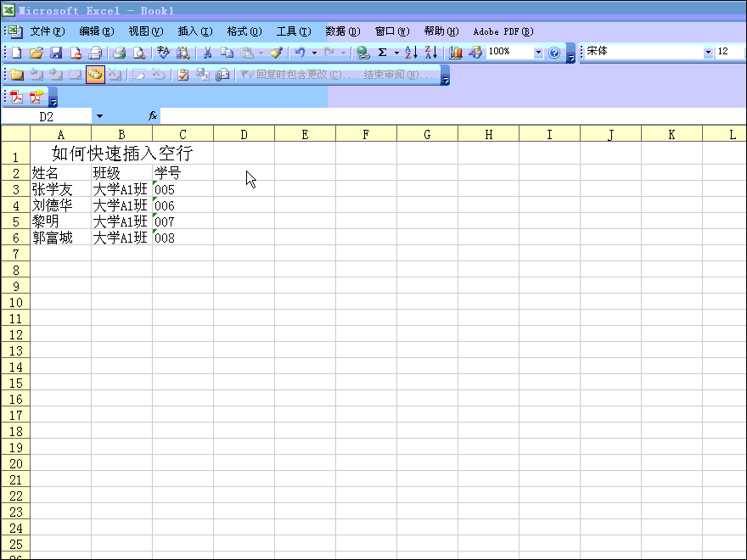Screen dimensions: 747x560
Task: Click the font size box showing 12
Action: 729,52
